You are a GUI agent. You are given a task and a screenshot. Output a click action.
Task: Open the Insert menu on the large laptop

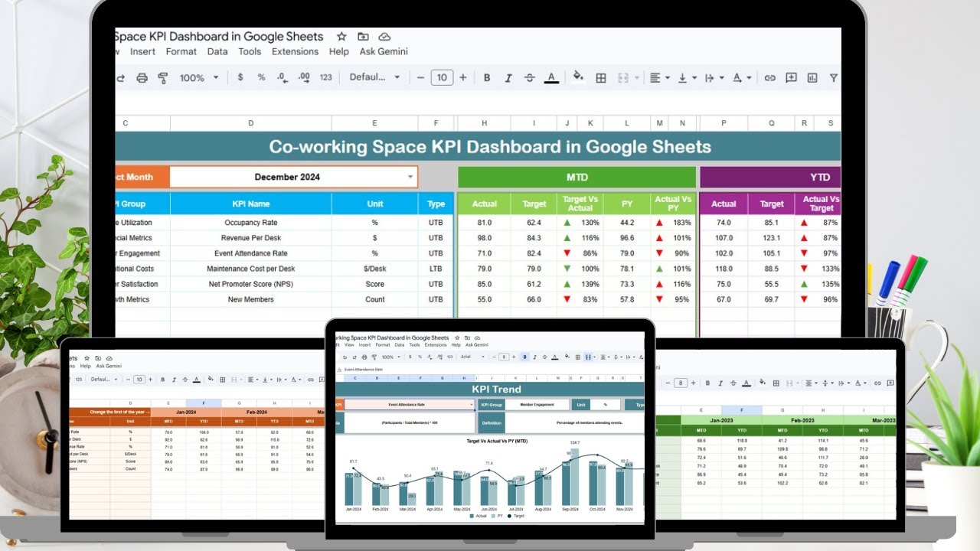(x=142, y=51)
